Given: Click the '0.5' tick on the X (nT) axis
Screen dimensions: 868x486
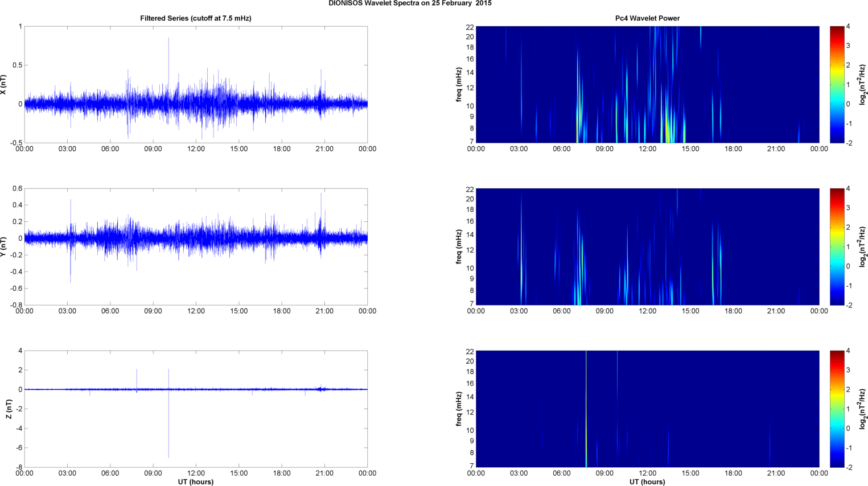Looking at the screenshot, I should (x=17, y=65).
